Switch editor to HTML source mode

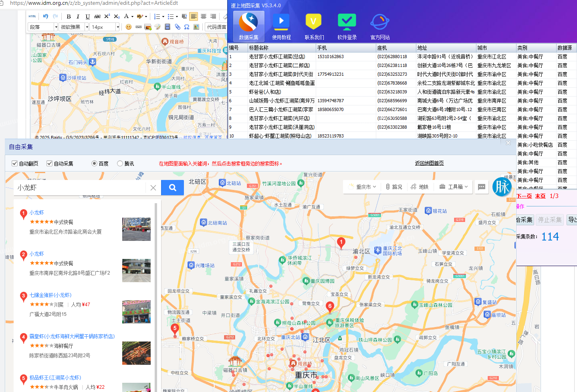tap(32, 16)
